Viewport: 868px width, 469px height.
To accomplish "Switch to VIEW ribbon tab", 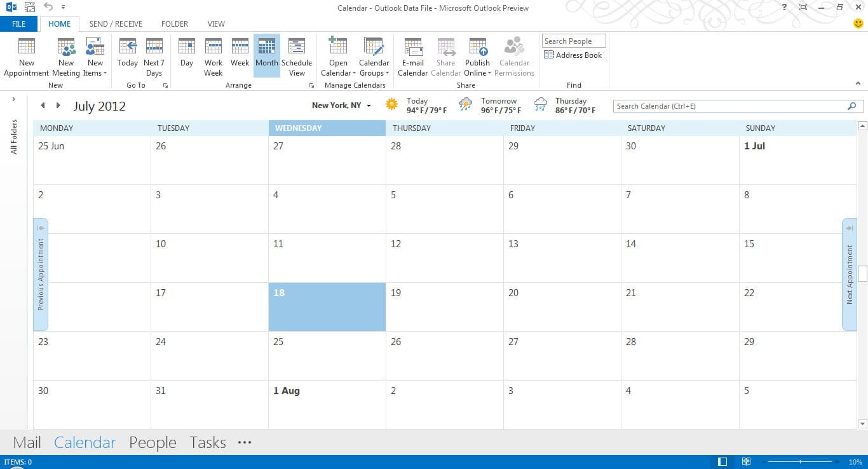I will pyautogui.click(x=216, y=24).
